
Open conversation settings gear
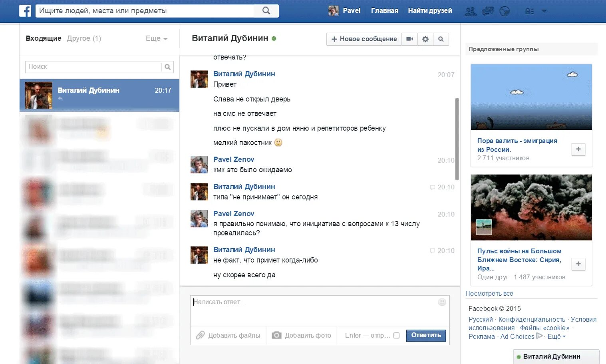point(425,39)
